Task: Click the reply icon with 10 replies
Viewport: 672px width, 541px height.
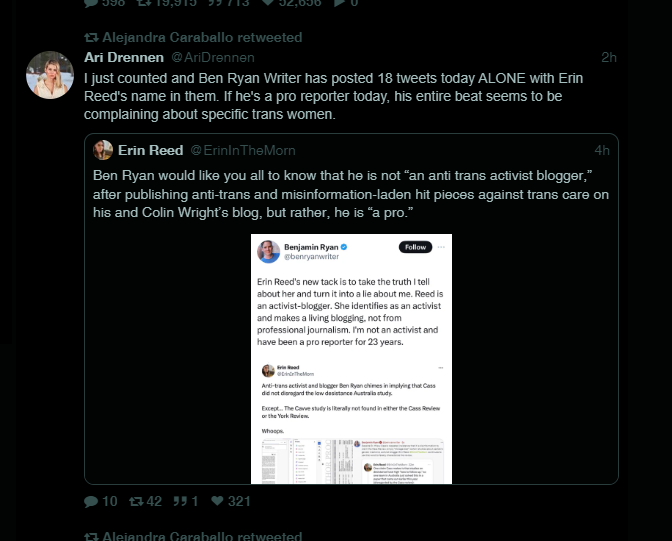Action: click(x=92, y=501)
